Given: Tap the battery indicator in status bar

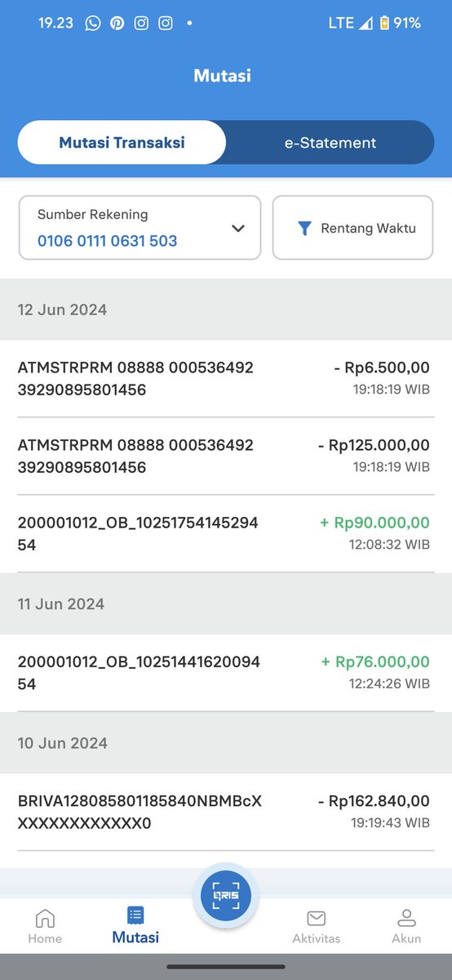Looking at the screenshot, I should tap(383, 23).
